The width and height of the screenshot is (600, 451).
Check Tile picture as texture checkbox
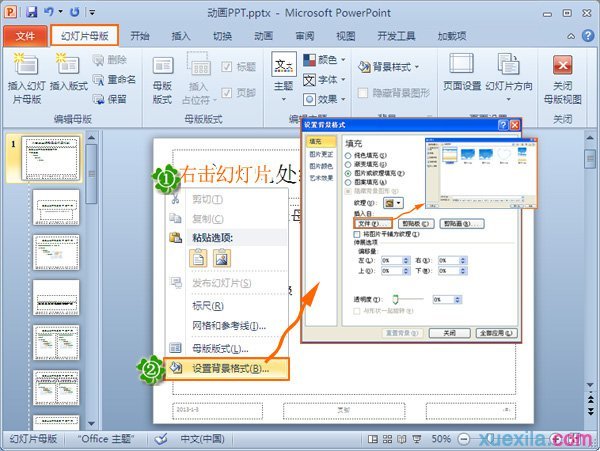357,234
